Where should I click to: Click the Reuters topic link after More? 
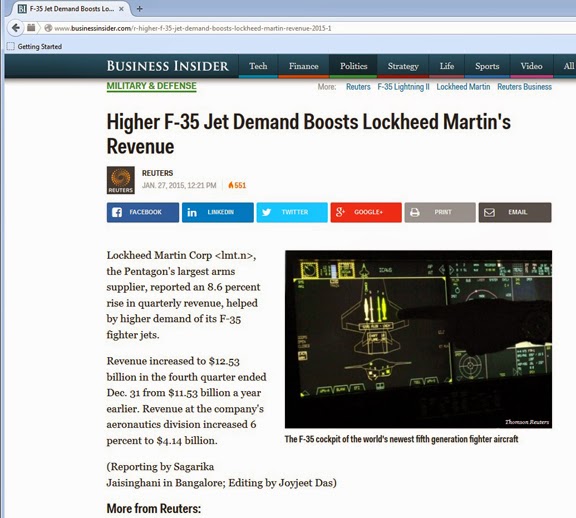[358, 87]
